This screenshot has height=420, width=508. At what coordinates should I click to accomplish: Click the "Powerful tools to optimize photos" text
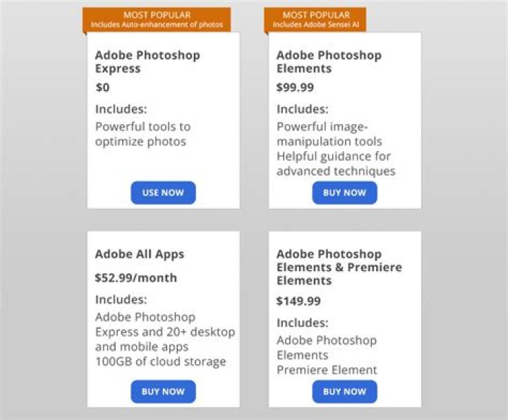pyautogui.click(x=143, y=134)
